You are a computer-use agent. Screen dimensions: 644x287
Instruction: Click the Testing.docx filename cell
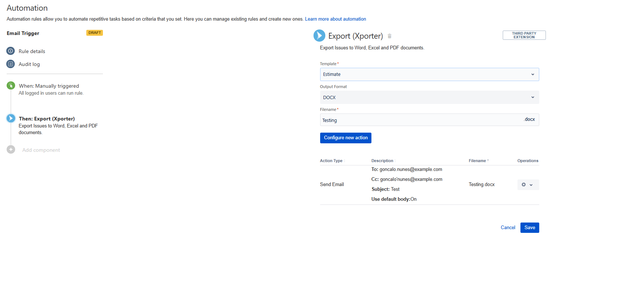[x=482, y=185]
